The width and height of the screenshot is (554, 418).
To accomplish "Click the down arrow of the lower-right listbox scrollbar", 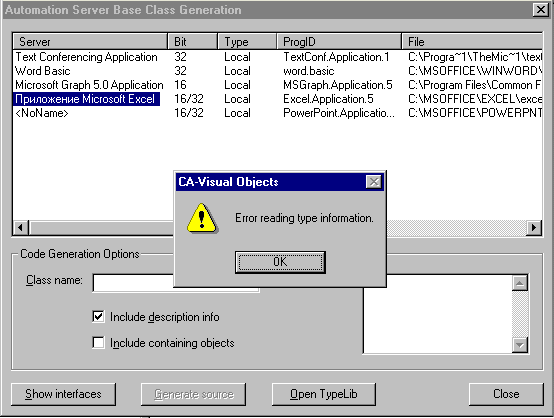I will (520, 345).
